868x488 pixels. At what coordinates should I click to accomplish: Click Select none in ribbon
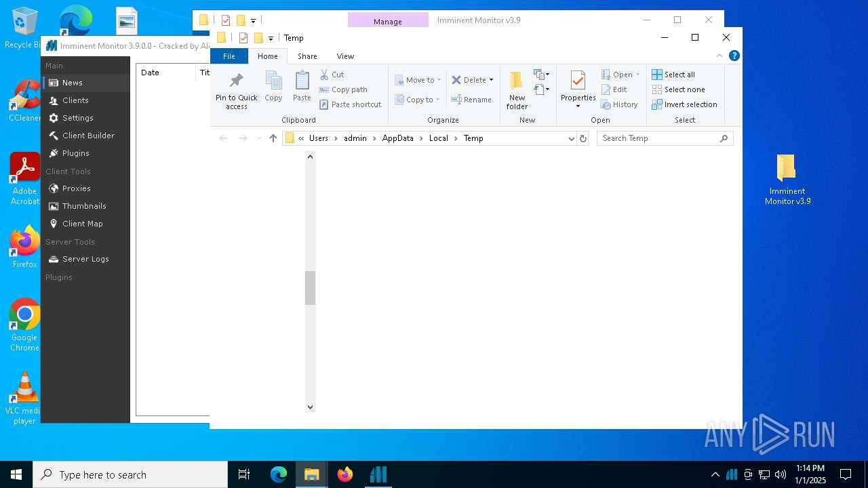pyautogui.click(x=678, y=89)
